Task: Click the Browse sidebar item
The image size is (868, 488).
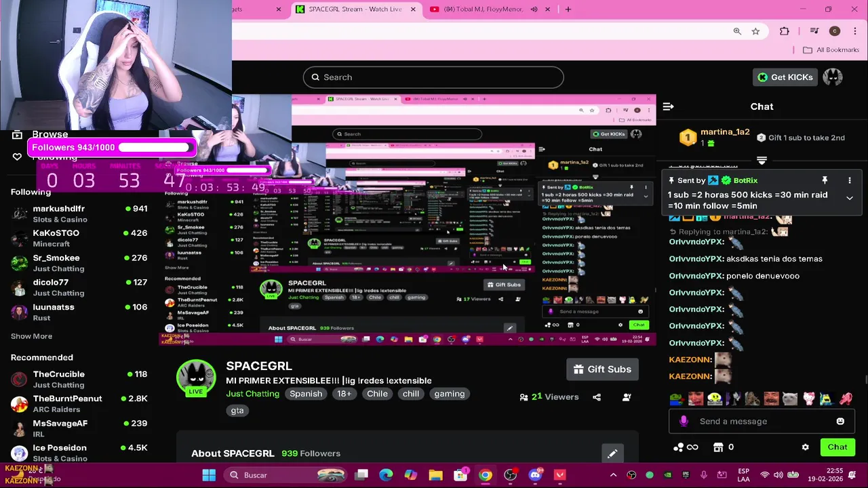Action: pos(41,134)
